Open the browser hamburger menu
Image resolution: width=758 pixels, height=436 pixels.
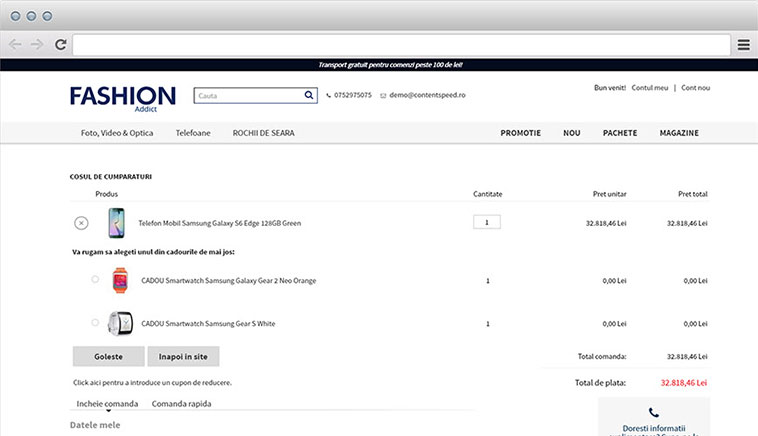[744, 44]
